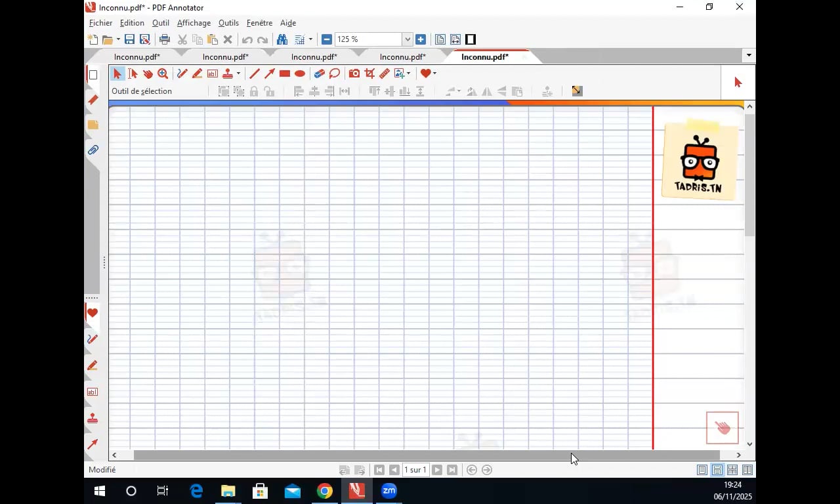Select the Lasso tool
This screenshot has width=840, height=504.
[x=335, y=73]
